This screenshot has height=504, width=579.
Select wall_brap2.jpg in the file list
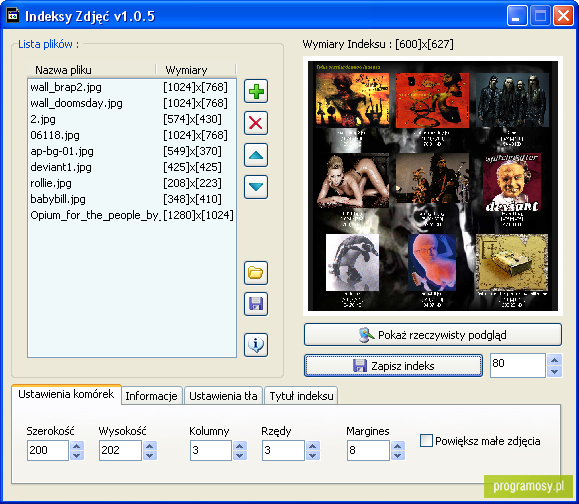point(131,87)
